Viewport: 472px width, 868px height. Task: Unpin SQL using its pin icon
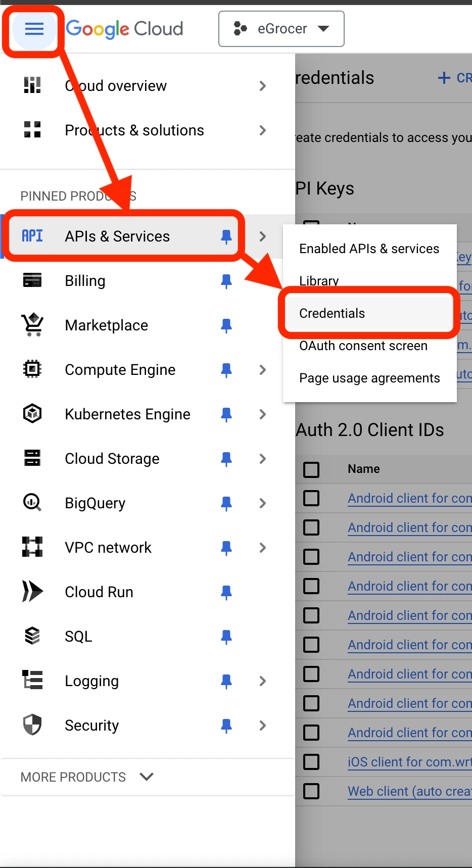click(226, 637)
